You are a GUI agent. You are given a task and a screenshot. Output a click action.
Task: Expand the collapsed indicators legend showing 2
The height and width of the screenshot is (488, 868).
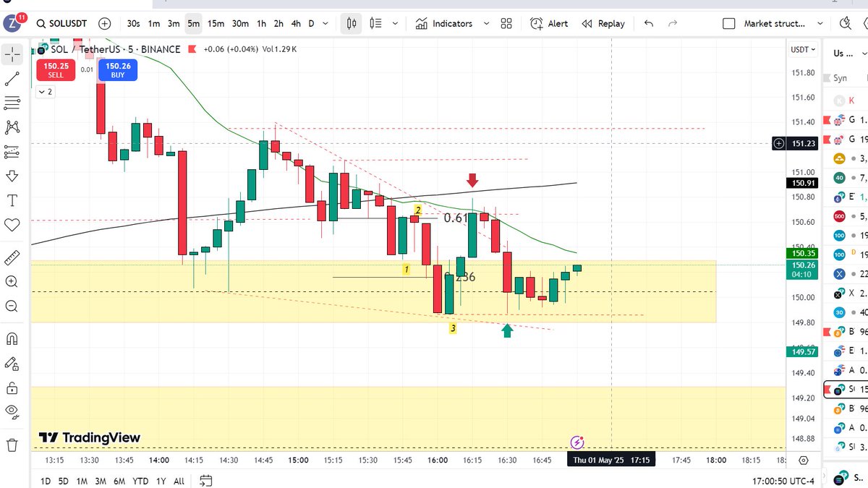tap(45, 92)
